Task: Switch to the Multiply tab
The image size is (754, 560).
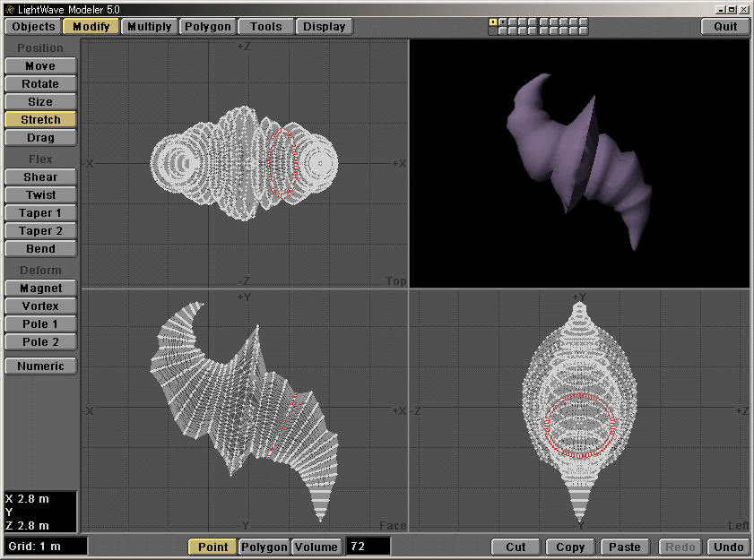Action: [x=149, y=26]
